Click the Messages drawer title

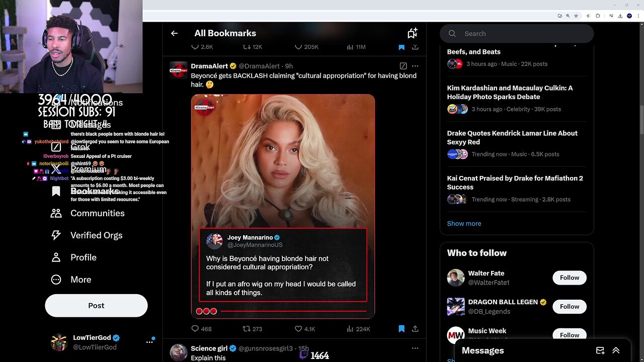[x=482, y=350]
